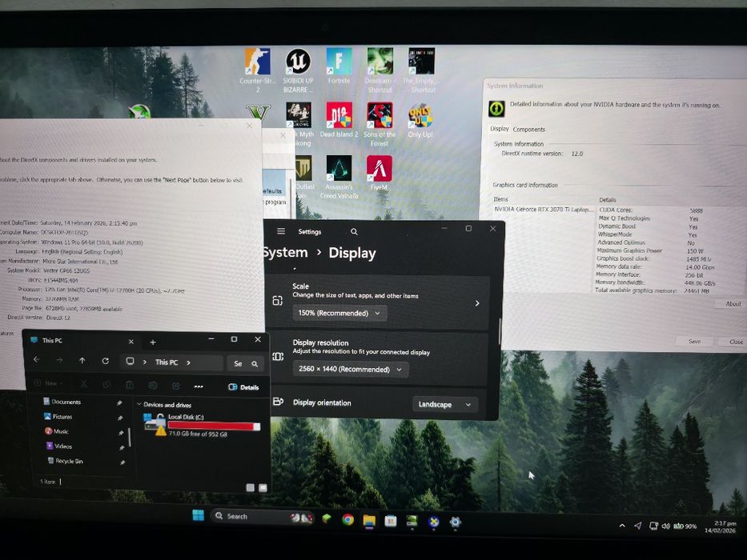The image size is (747, 560).
Task: Launch the FiveM desktop shortcut
Action: (380, 173)
